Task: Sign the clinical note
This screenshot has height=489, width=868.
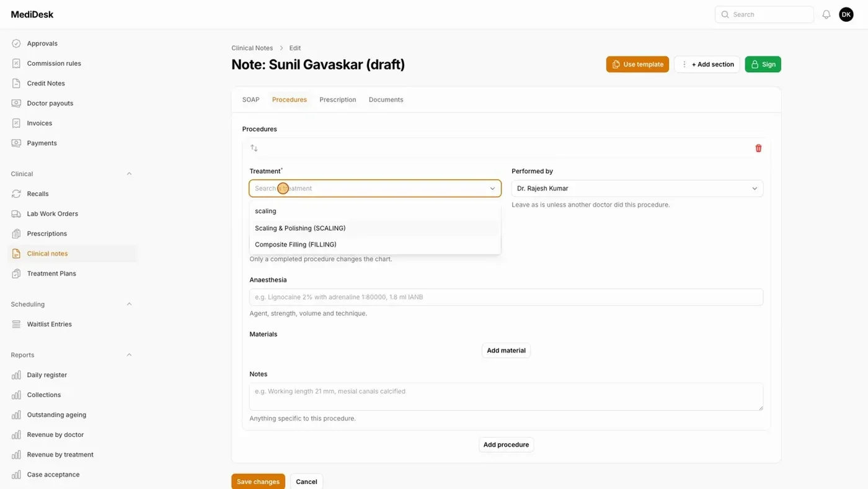Action: pos(763,65)
